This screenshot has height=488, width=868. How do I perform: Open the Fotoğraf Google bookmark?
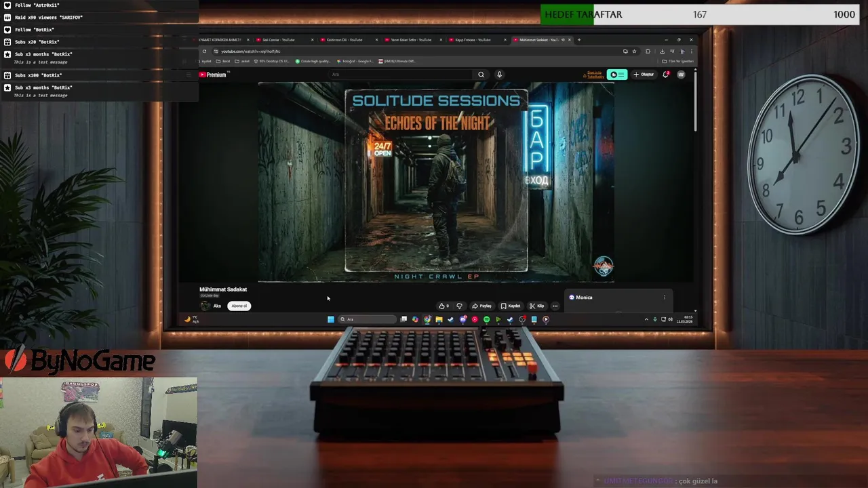click(x=355, y=61)
